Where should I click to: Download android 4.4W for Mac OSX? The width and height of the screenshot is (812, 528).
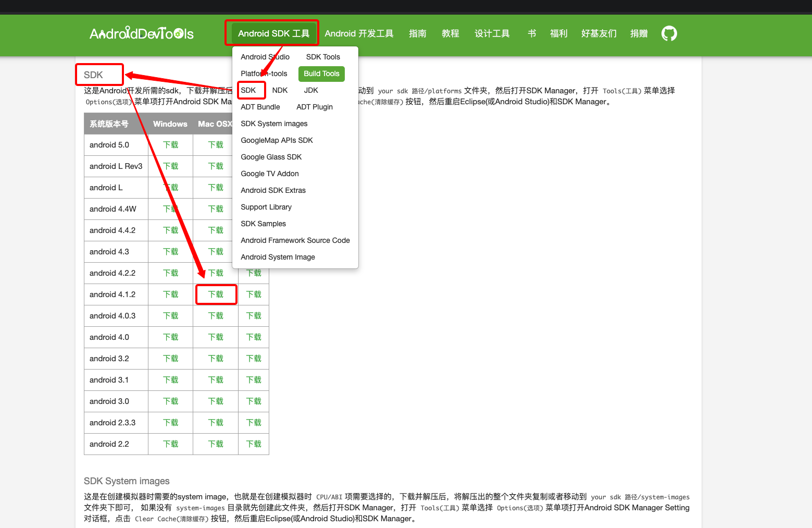(x=216, y=209)
